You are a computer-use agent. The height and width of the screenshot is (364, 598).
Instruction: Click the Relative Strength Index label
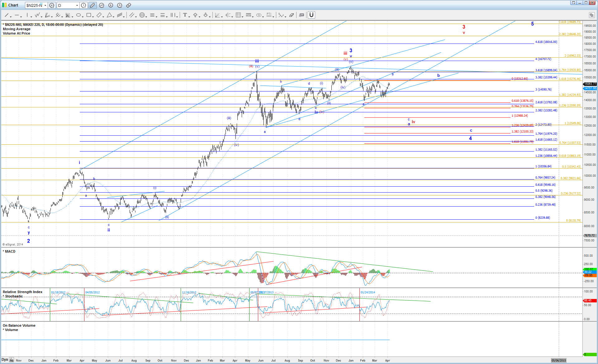pos(22,292)
